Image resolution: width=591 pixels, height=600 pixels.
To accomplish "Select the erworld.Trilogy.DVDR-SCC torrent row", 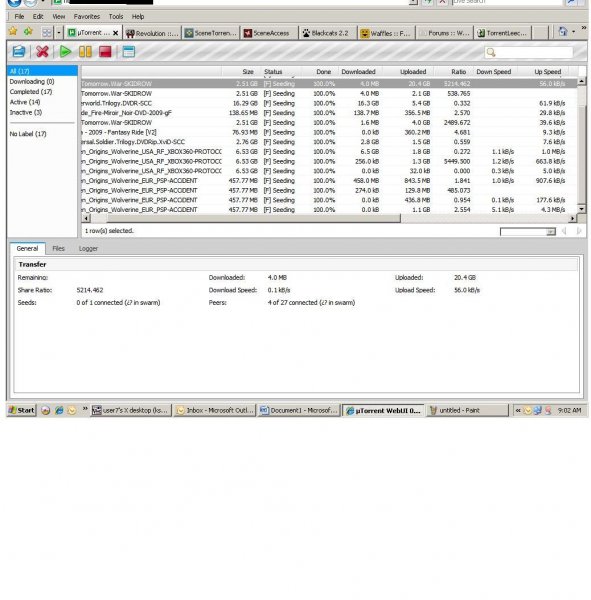I will coord(328,103).
